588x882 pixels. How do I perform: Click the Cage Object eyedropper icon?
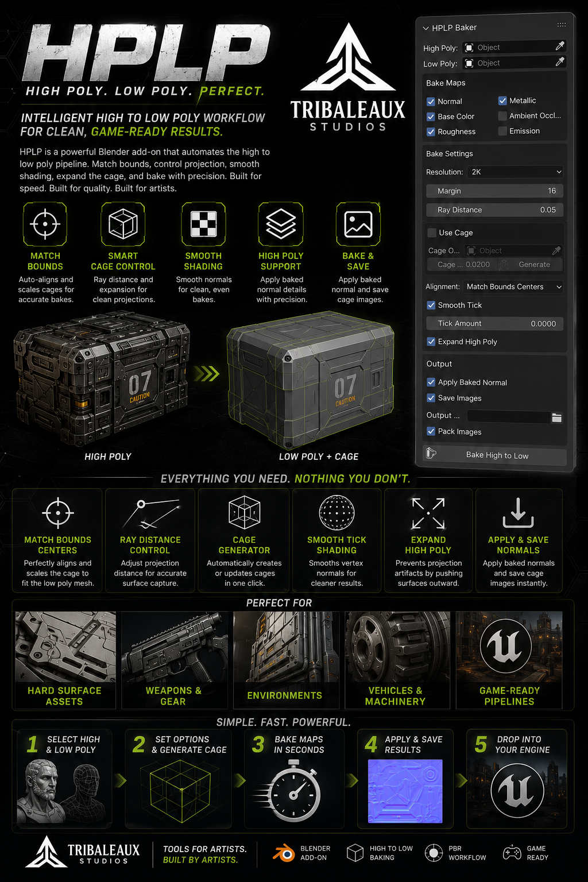coord(556,250)
